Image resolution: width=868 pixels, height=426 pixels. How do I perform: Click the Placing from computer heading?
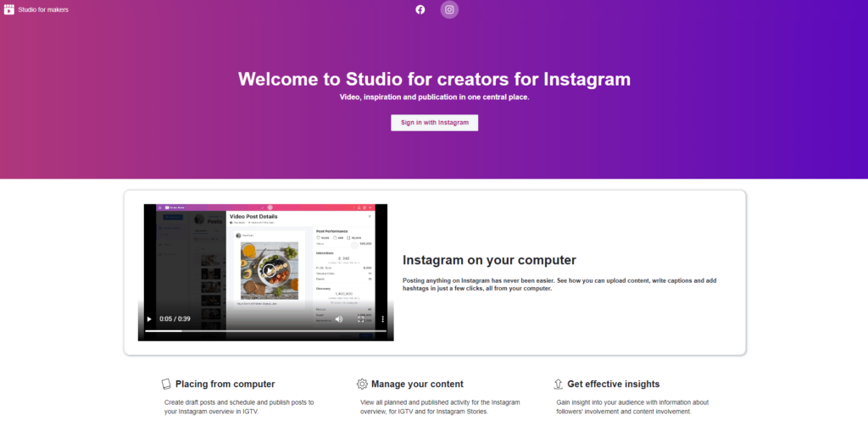click(225, 384)
